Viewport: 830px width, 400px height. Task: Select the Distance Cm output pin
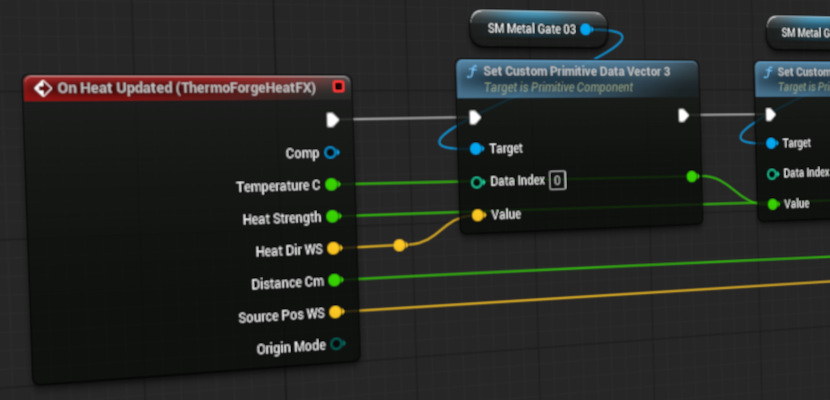click(335, 280)
